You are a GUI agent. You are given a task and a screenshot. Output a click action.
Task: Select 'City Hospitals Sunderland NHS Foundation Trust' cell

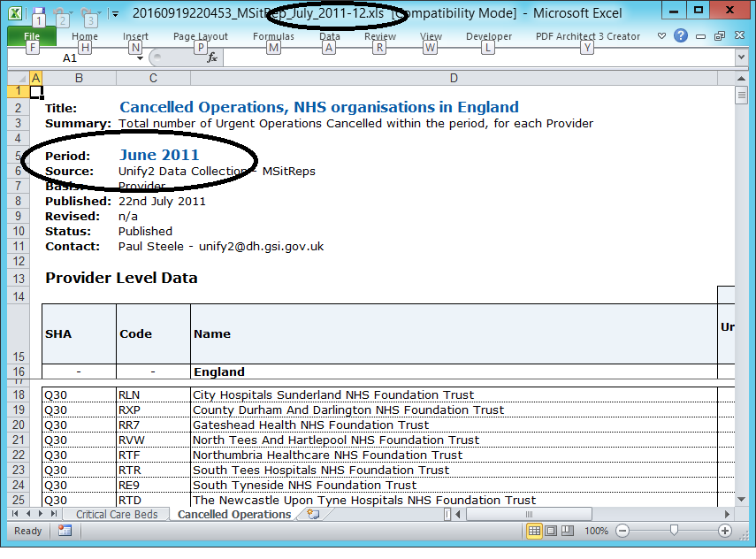pos(454,395)
